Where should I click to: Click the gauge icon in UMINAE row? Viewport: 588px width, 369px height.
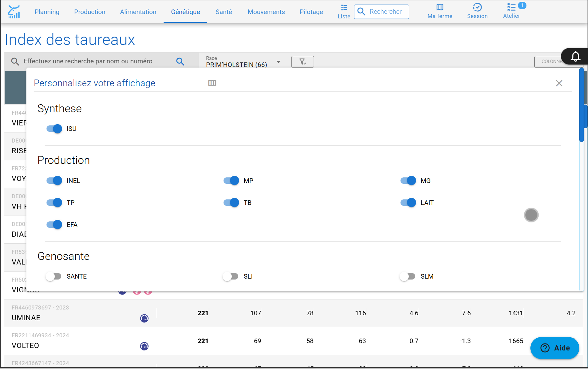click(144, 318)
